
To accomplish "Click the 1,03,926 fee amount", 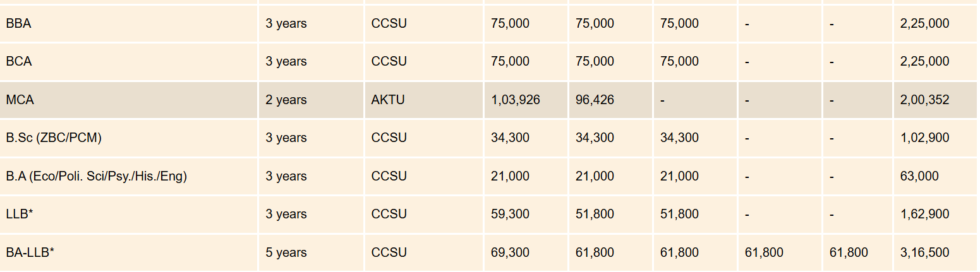I will 516,100.
